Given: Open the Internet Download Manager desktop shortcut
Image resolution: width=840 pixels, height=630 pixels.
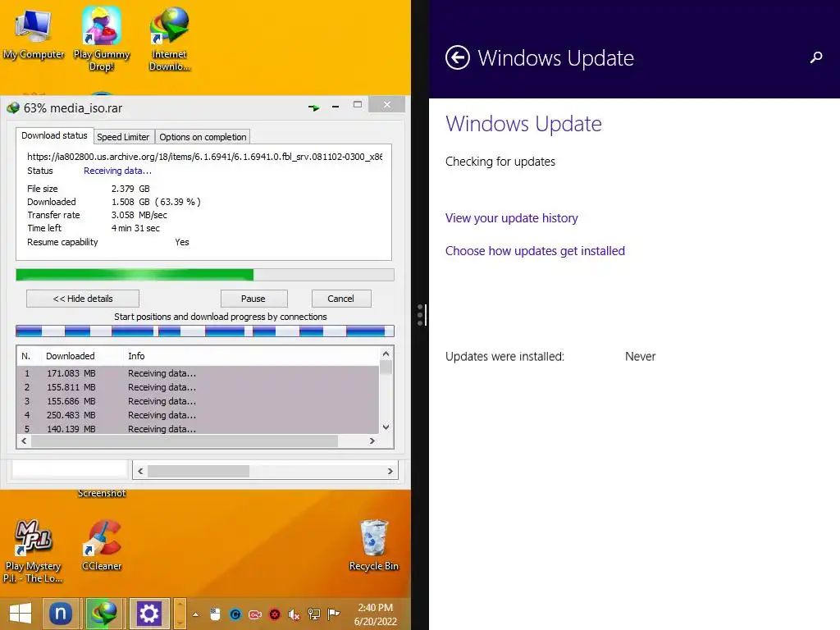Looking at the screenshot, I should [x=169, y=39].
